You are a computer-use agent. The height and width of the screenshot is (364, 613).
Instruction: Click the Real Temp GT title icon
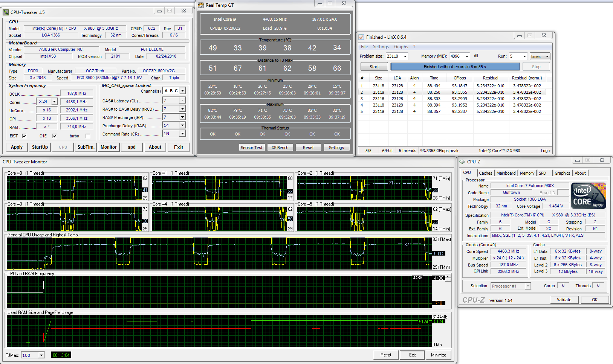[201, 5]
